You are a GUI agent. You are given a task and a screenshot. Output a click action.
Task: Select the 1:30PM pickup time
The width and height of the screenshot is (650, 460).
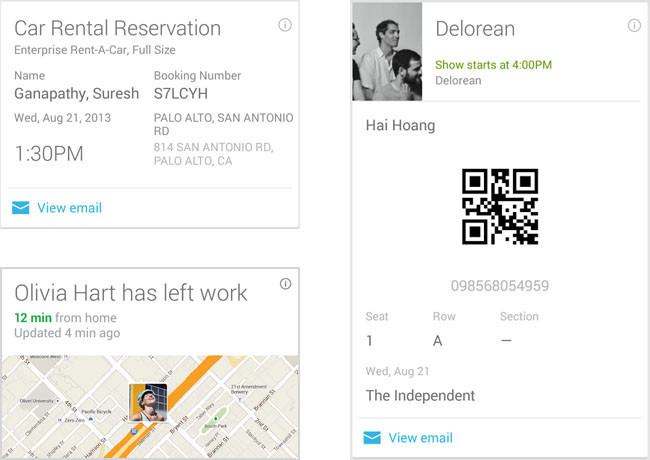pos(49,154)
